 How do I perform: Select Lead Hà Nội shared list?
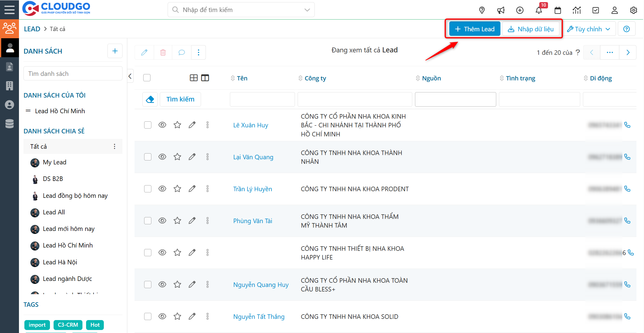click(x=60, y=262)
